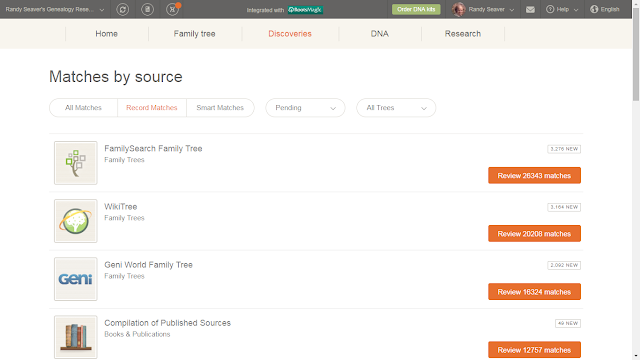The width and height of the screenshot is (640, 360).
Task: Open the icon with orange notification dot
Action: click(173, 9)
